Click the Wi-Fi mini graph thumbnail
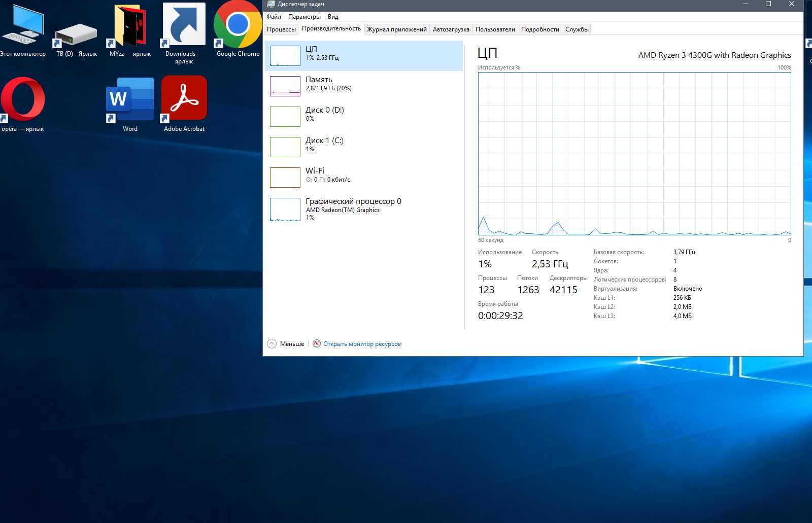The height and width of the screenshot is (523, 812). click(x=285, y=178)
